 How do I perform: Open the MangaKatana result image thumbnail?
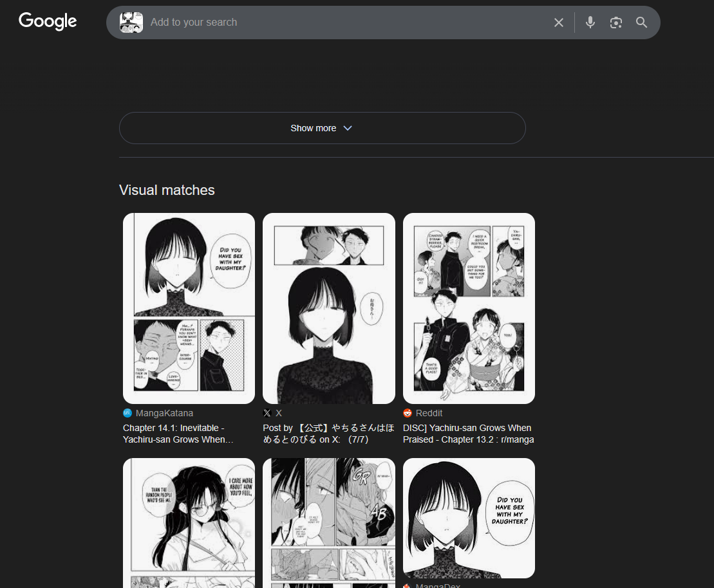click(x=189, y=308)
